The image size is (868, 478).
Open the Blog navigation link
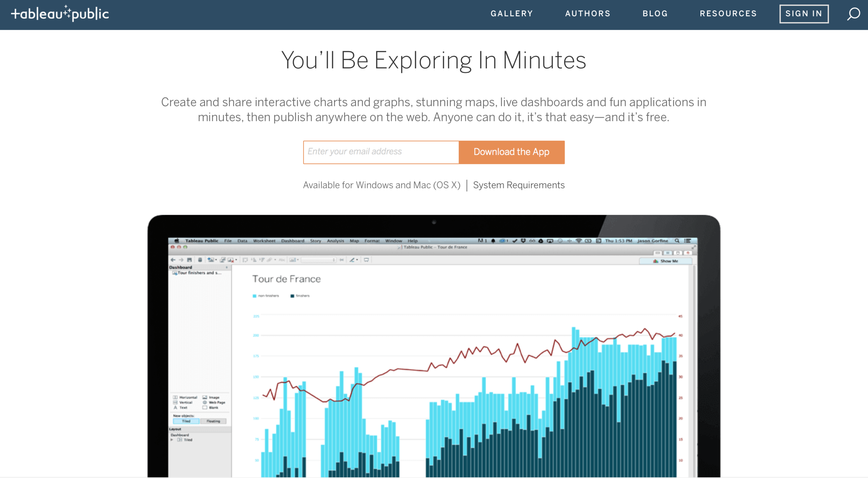point(655,14)
